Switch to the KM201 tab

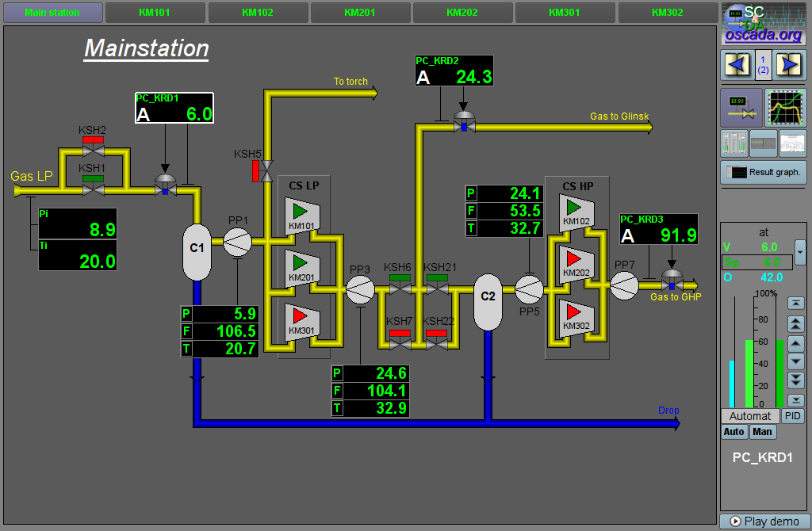pos(360,13)
